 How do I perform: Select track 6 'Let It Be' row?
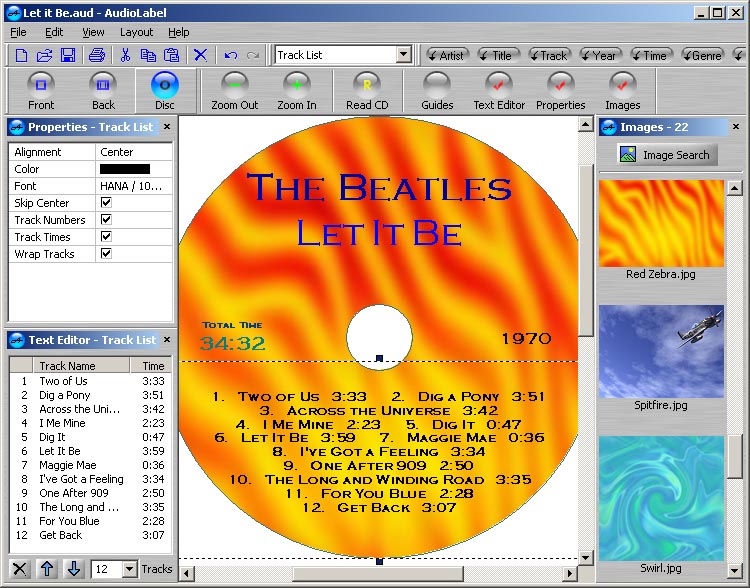90,451
